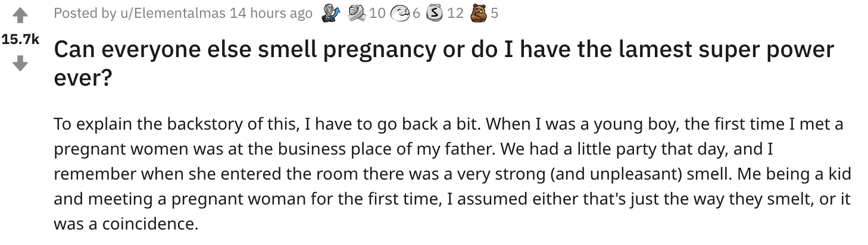Click the count 5 beside bear award

coord(494,13)
